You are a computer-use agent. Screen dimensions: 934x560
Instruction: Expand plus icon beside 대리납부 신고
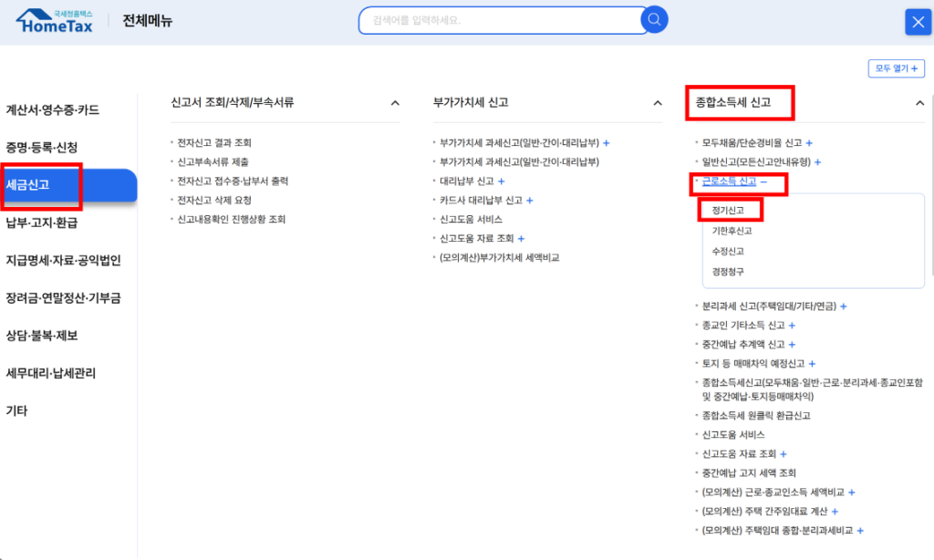click(x=502, y=181)
